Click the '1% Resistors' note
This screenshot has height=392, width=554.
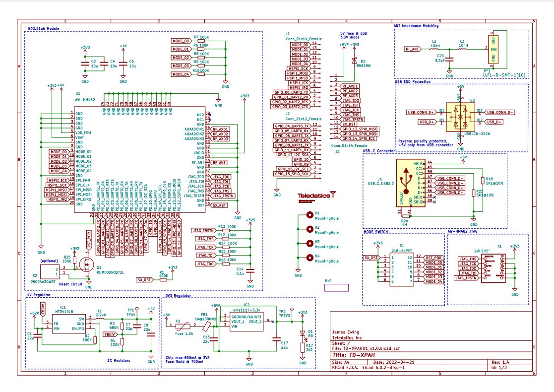coord(119,361)
